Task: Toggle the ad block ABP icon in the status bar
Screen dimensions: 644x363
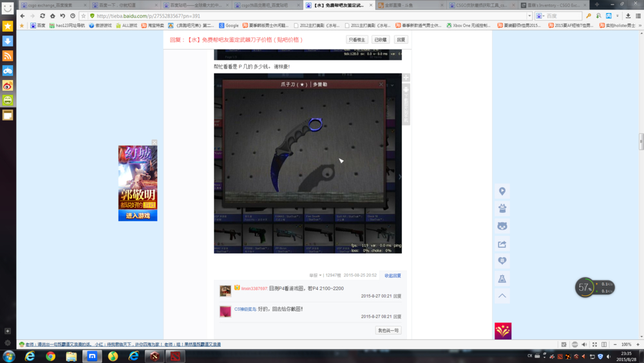Action: [574, 344]
